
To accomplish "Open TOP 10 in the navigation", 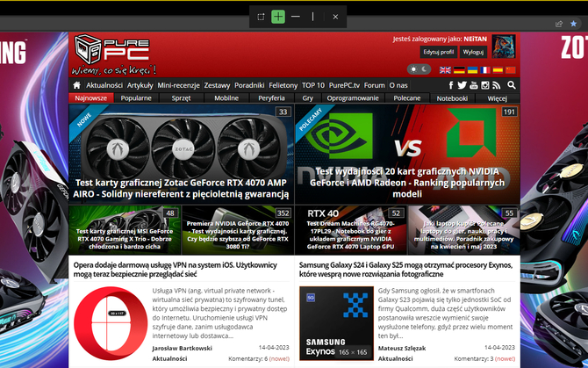I will point(313,85).
